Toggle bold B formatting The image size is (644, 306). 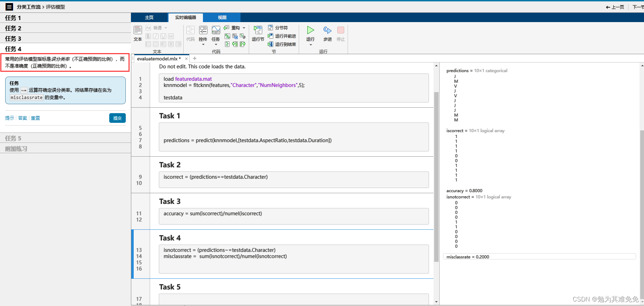pyautogui.click(x=148, y=36)
